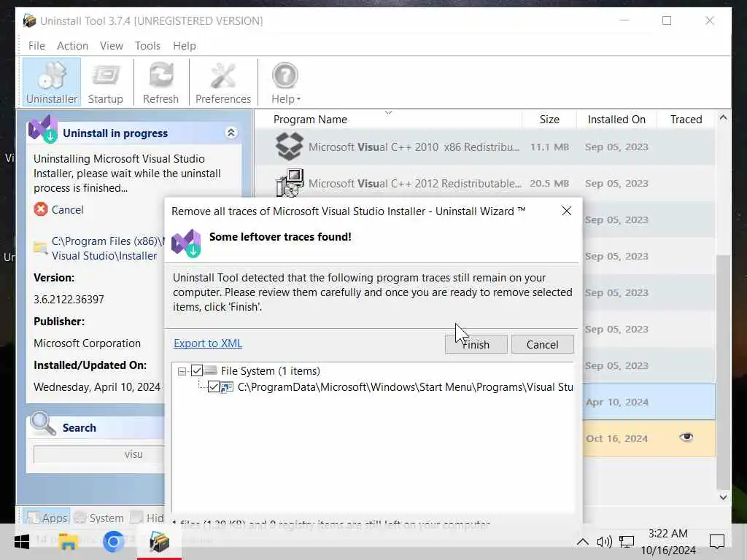This screenshot has height=560, width=747.
Task: Open the File menu
Action: click(x=36, y=46)
